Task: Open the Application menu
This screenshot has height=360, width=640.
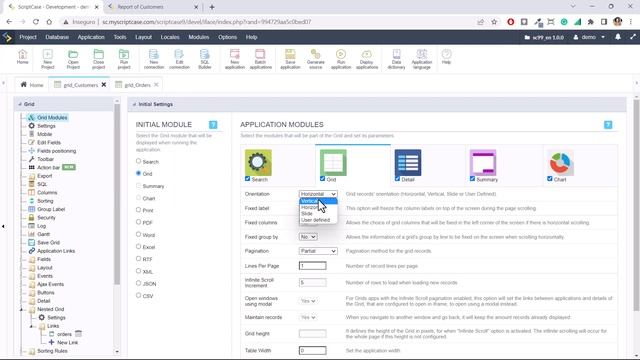Action: point(91,37)
